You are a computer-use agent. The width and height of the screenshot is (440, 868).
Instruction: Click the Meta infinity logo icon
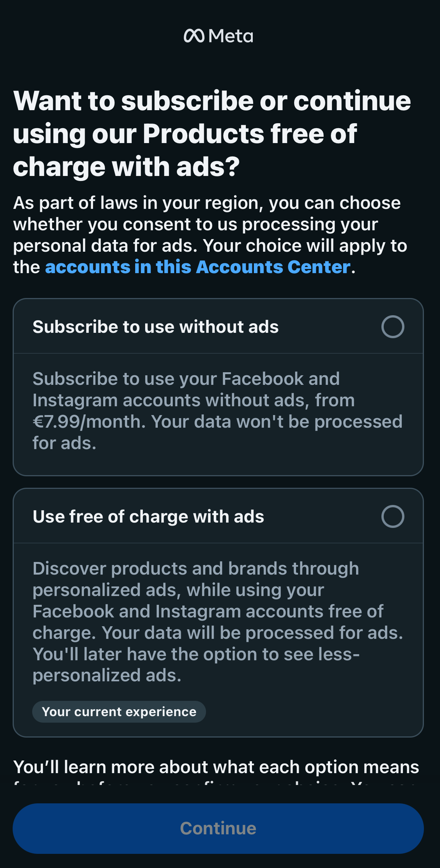coord(194,36)
